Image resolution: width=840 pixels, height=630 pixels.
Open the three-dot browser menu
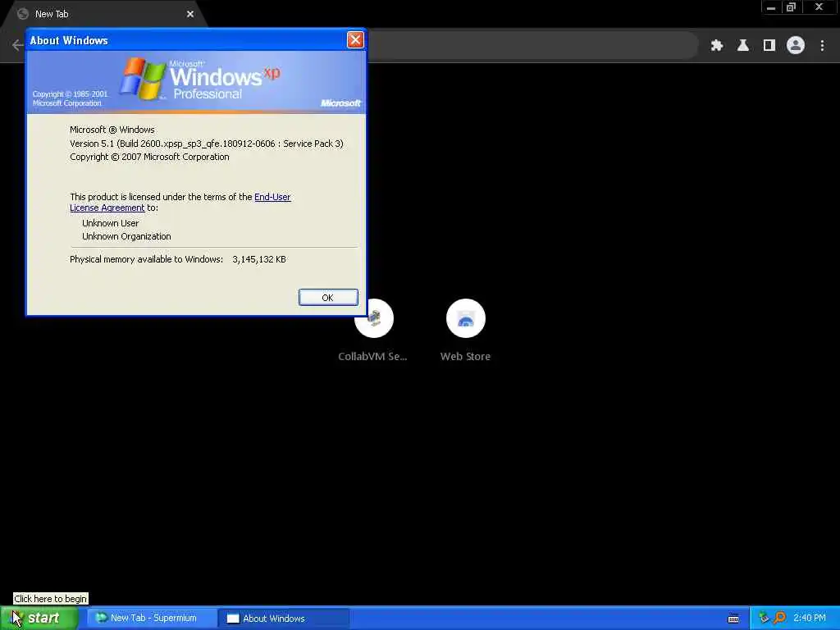(x=822, y=46)
